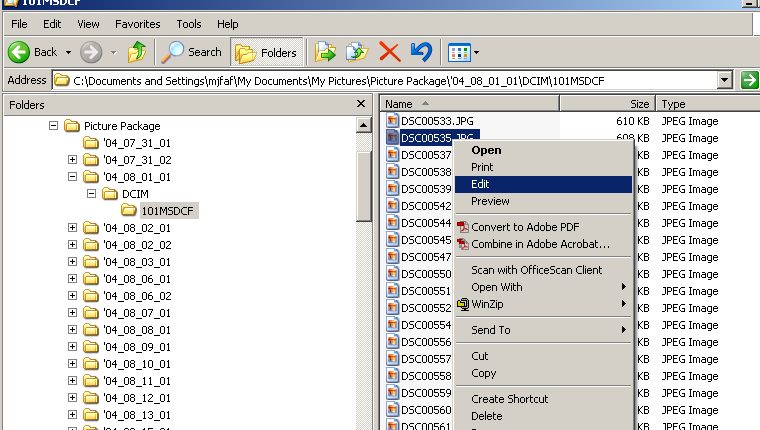Click the Move To folder icon
This screenshot has height=430, width=760.
tap(325, 52)
